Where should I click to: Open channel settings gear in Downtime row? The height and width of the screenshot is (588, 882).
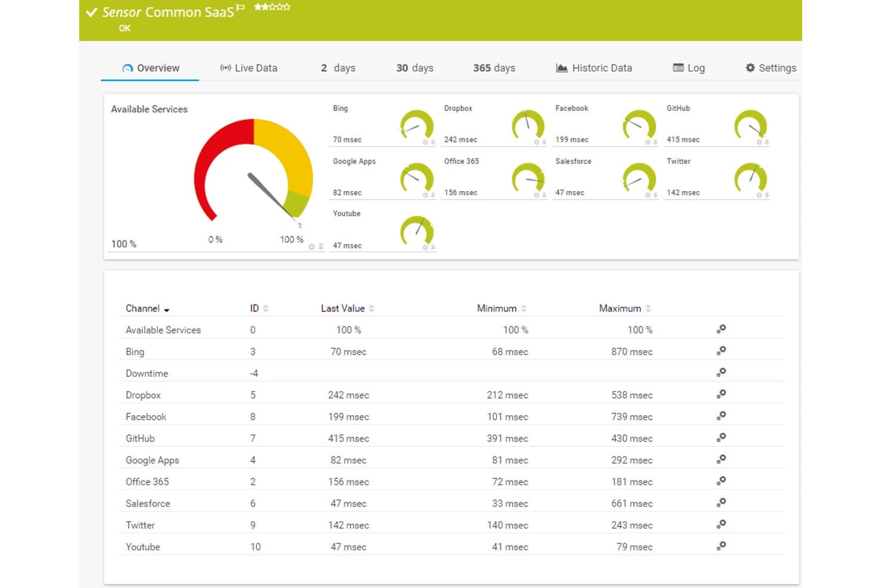tap(721, 372)
